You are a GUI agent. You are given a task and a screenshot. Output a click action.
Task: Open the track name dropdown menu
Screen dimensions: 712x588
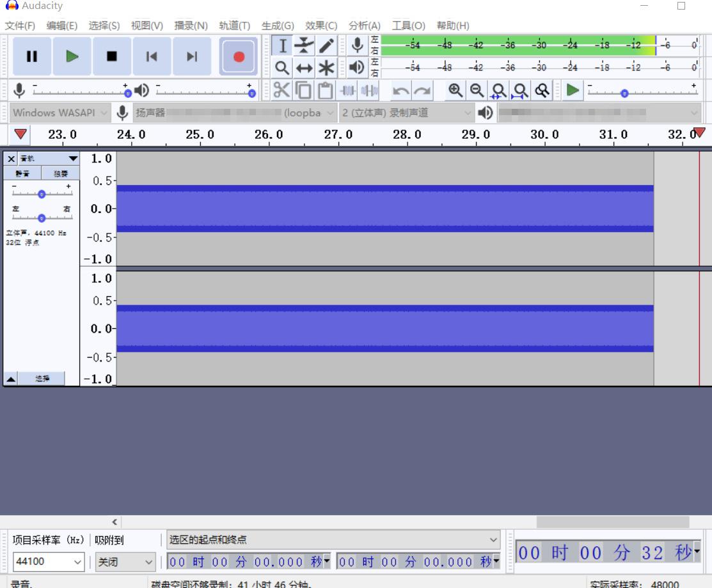[x=49, y=159]
